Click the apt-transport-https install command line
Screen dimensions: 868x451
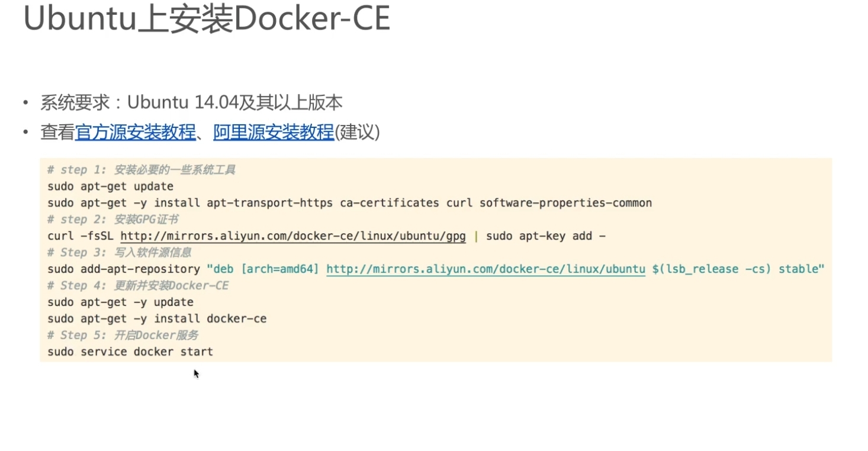coord(349,203)
